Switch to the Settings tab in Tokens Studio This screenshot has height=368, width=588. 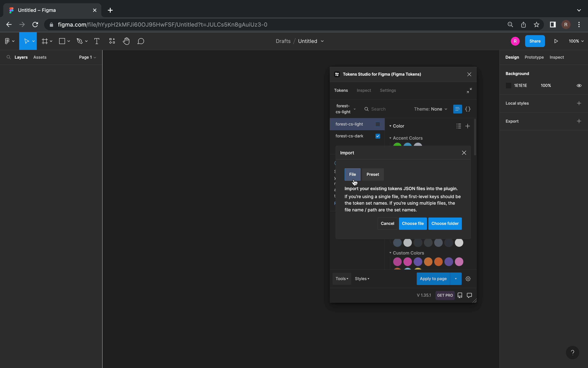pyautogui.click(x=388, y=90)
